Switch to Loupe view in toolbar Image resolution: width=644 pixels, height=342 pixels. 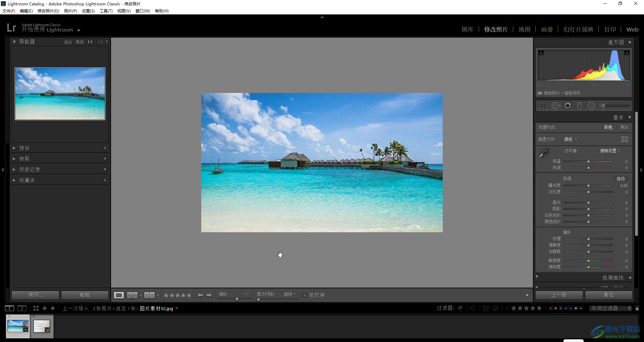pos(119,295)
